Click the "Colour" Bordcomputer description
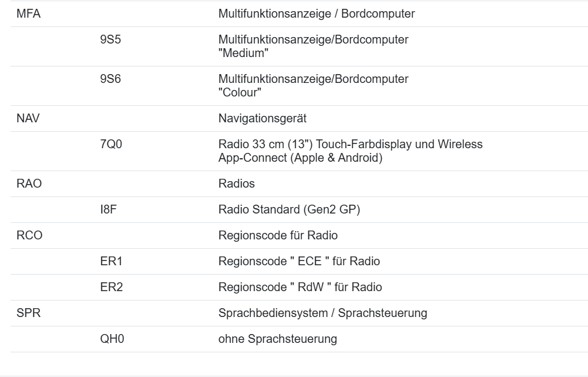 coord(313,85)
